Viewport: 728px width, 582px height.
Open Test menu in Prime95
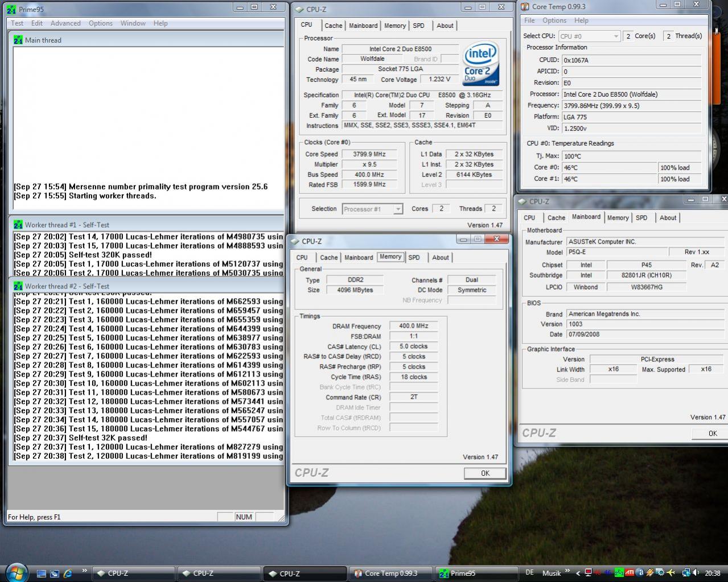(x=17, y=23)
